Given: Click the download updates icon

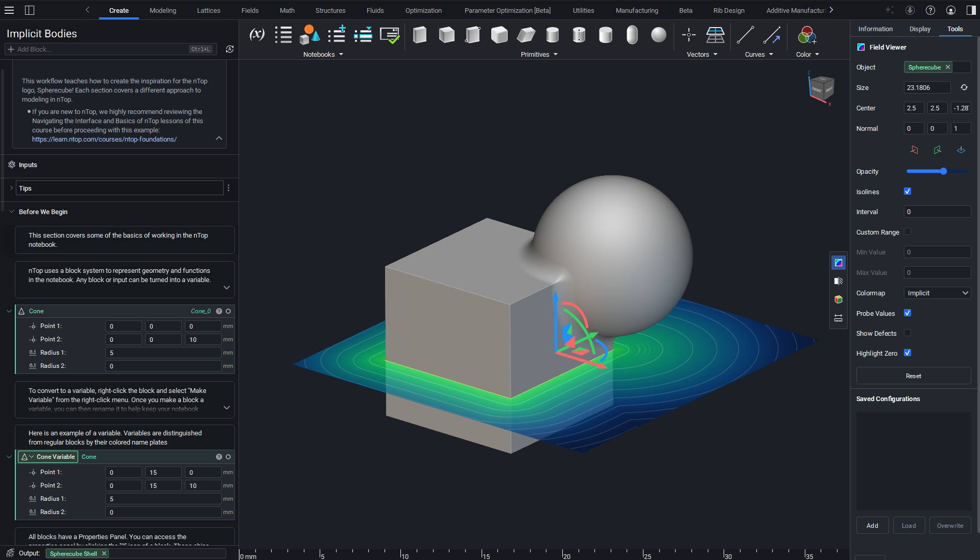Looking at the screenshot, I should click(x=910, y=10).
